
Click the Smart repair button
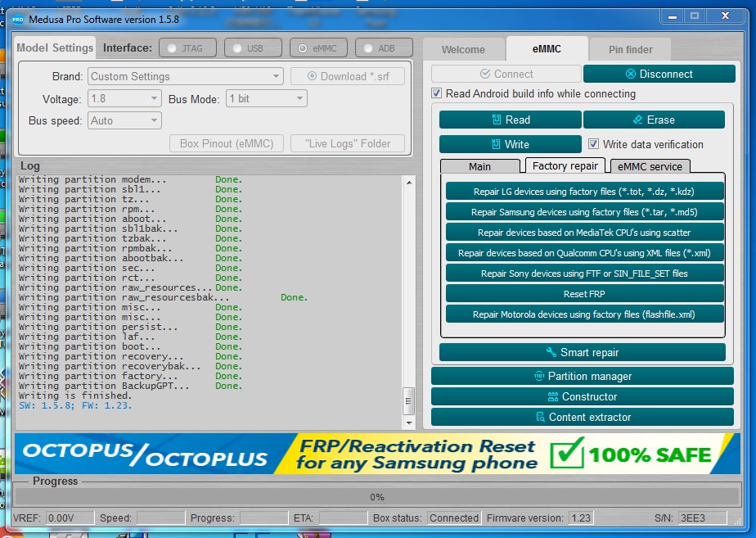(583, 352)
